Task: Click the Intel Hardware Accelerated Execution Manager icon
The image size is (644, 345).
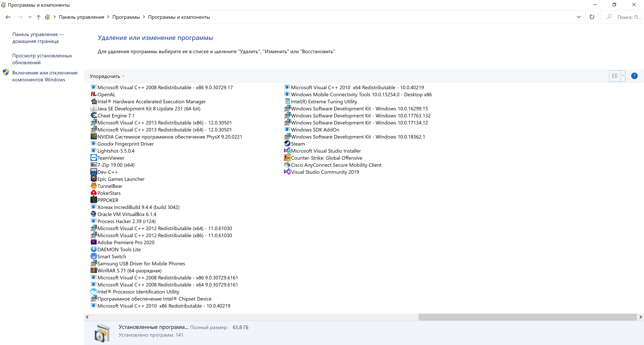Action: click(x=93, y=101)
